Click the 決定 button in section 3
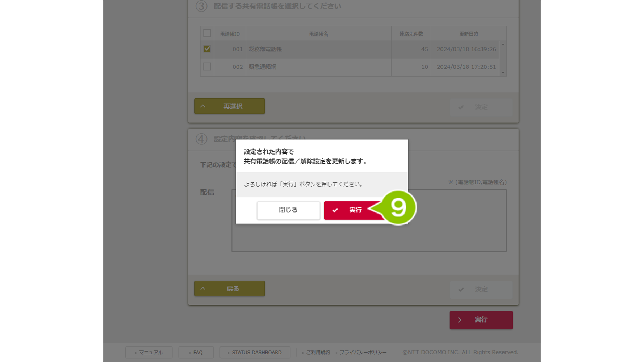 pos(481,107)
